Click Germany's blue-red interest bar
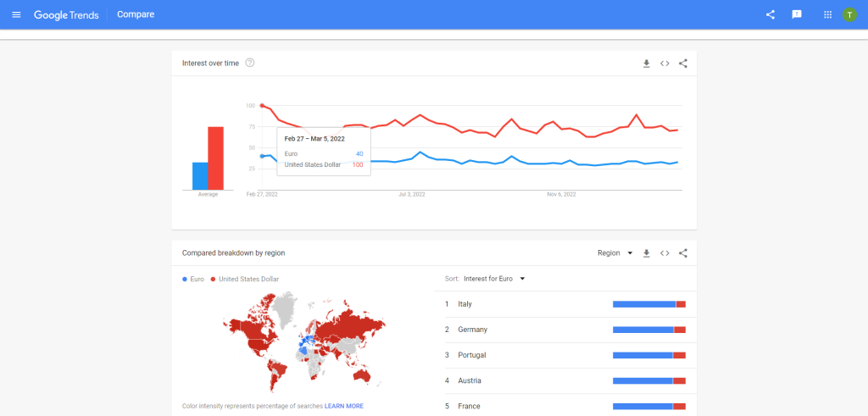The width and height of the screenshot is (868, 416). pos(648,330)
